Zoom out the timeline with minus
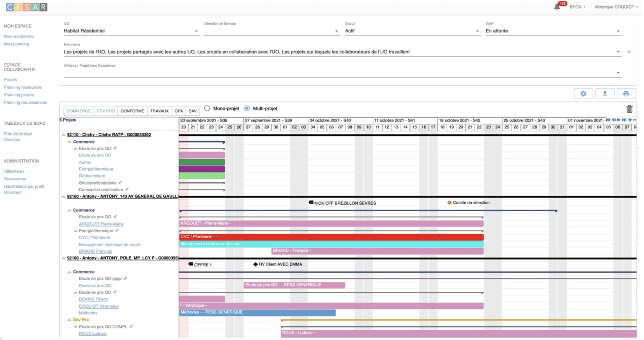 (x=634, y=120)
